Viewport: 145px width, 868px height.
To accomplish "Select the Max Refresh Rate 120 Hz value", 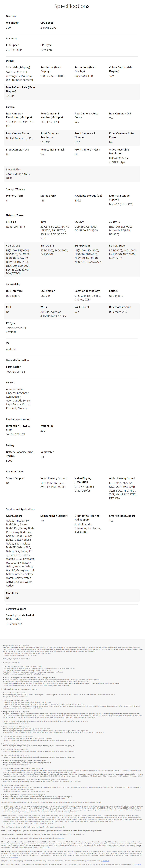I will pos(10,96).
